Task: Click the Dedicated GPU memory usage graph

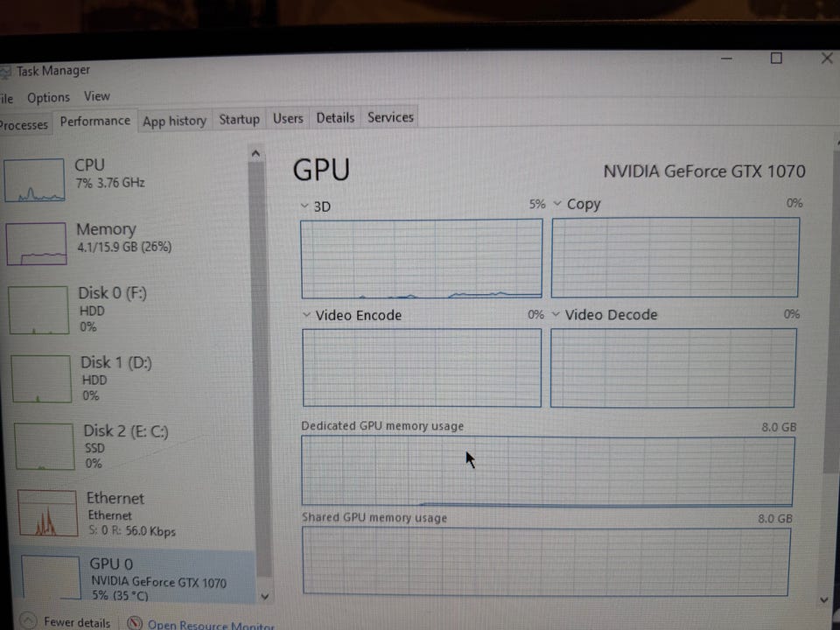Action: 548,472
